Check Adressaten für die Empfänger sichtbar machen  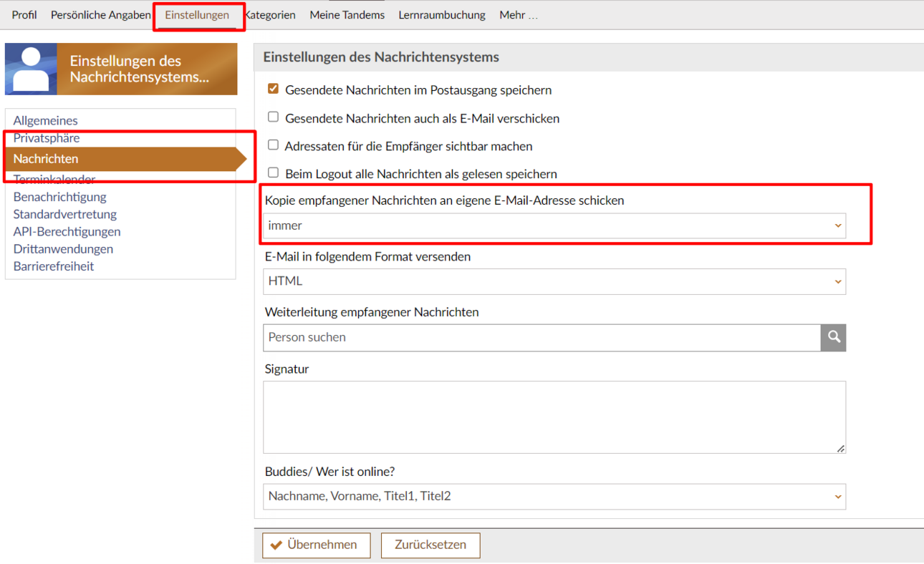pos(273,145)
